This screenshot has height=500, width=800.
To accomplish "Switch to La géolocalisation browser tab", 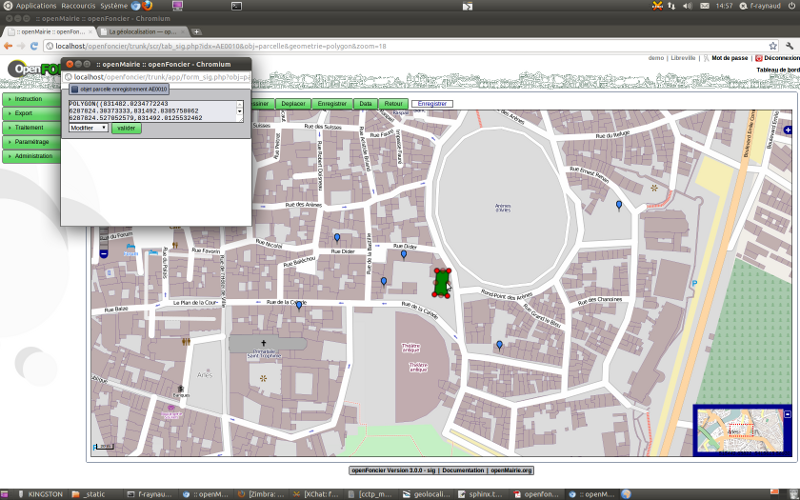I will tap(145, 31).
